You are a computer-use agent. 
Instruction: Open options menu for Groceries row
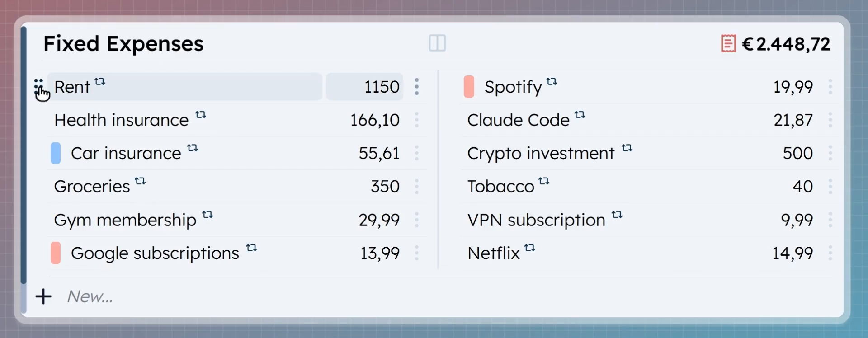point(416,187)
